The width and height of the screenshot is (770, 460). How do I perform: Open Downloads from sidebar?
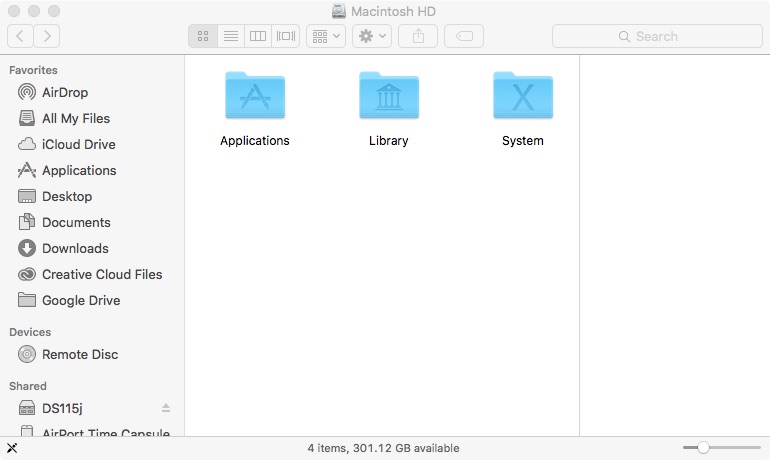(x=92, y=248)
